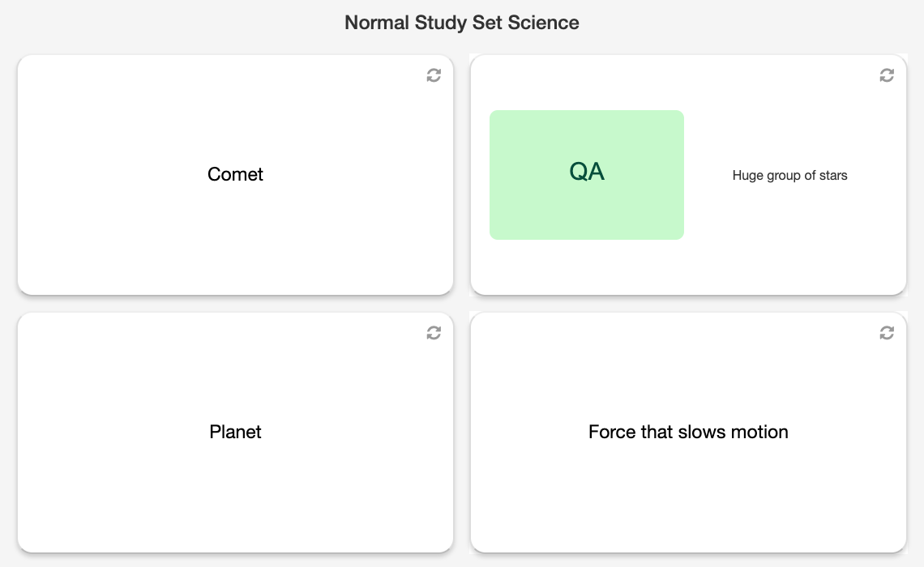
Task: Click the Huge group of stars definition
Action: pos(789,176)
